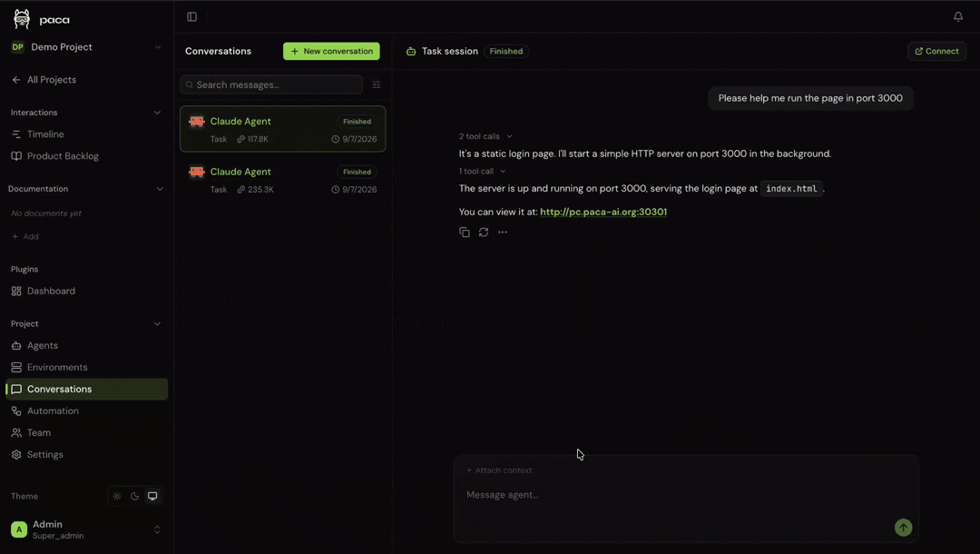The image size is (980, 554).
Task: Open project Settings
Action: tap(86, 455)
